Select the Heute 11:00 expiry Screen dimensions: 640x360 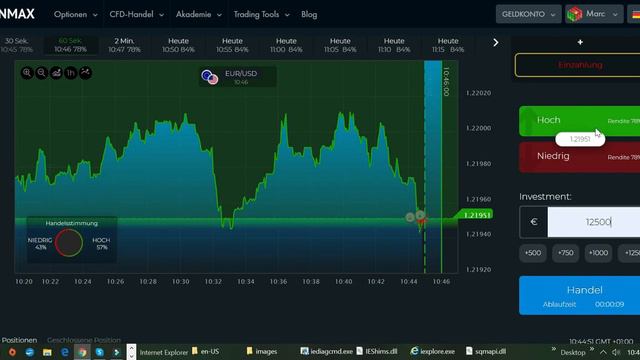pyautogui.click(x=286, y=45)
